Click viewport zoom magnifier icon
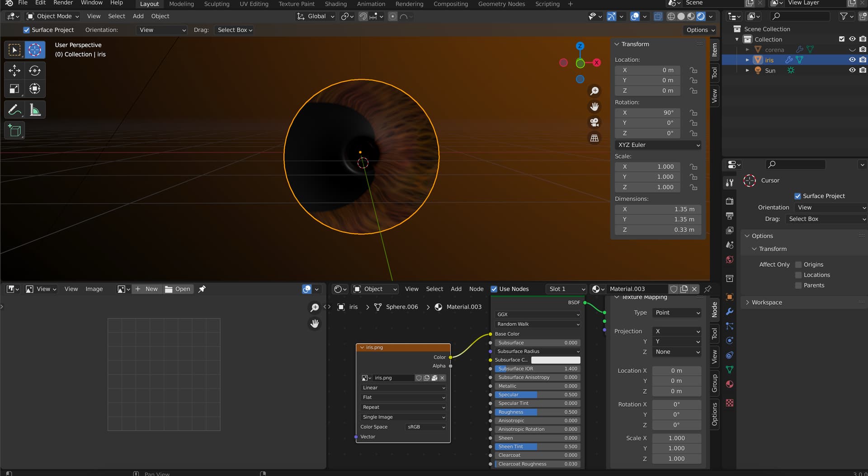Screen dimensions: 868x476 tap(594, 91)
